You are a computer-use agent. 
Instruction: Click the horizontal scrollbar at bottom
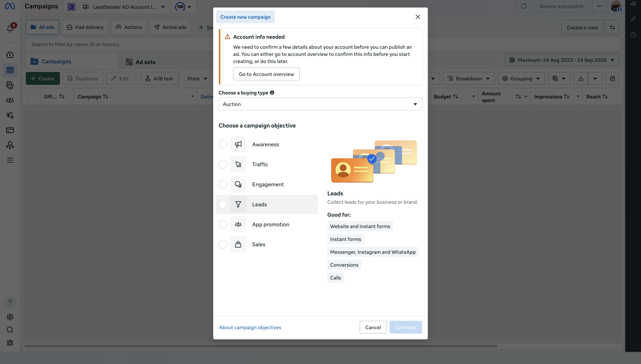pyautogui.click(x=261, y=346)
